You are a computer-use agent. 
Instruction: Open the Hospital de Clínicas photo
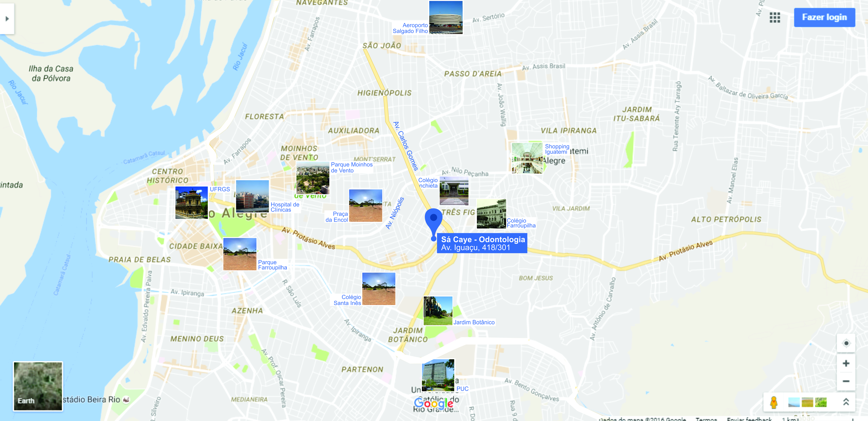coord(252,196)
